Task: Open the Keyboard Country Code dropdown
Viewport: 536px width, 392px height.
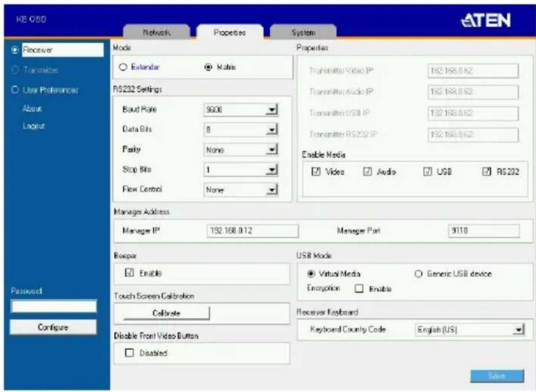Action: pos(470,330)
